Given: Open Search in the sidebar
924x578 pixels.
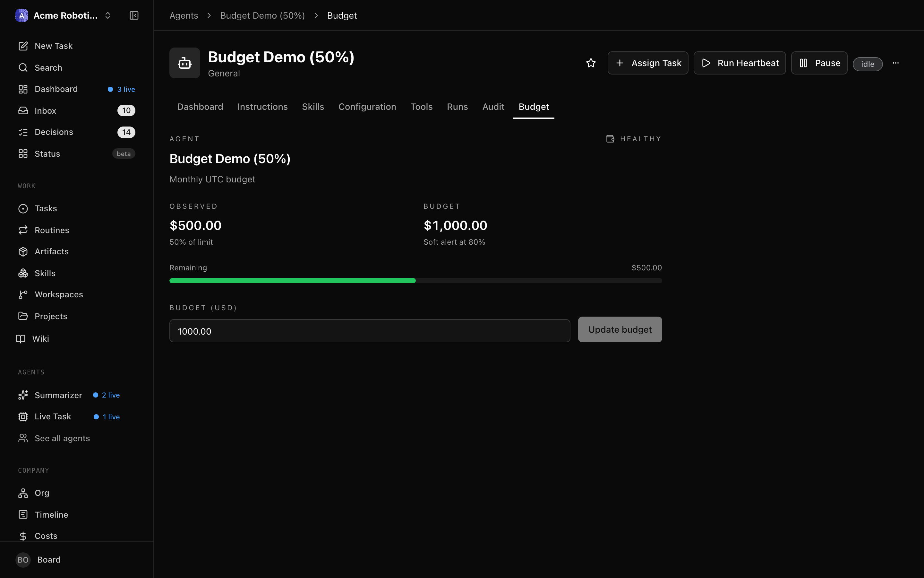Looking at the screenshot, I should (x=77, y=68).
